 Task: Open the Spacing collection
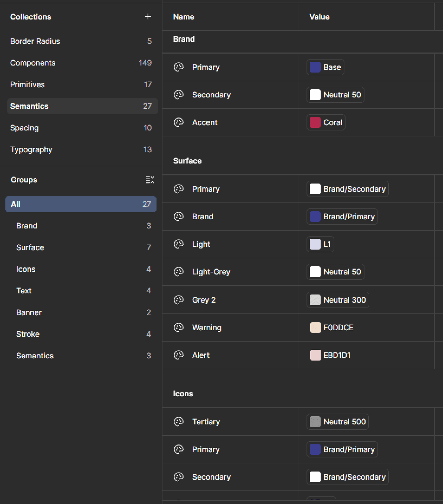pos(82,128)
